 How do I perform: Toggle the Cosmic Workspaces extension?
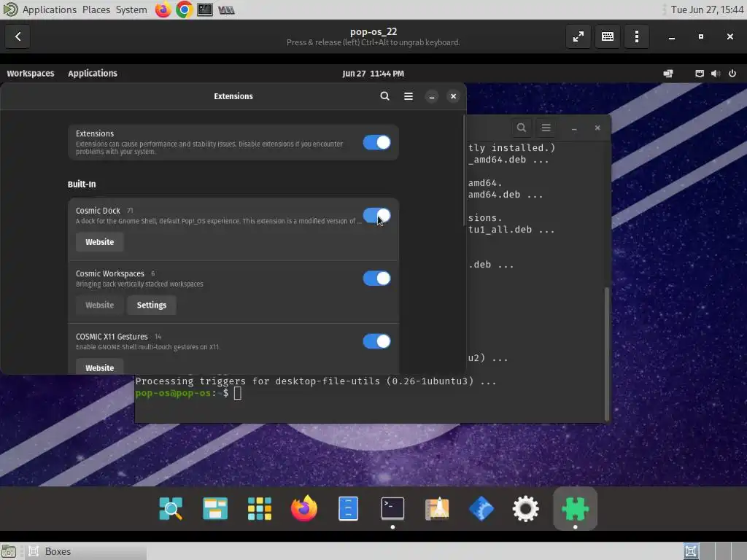click(x=376, y=278)
